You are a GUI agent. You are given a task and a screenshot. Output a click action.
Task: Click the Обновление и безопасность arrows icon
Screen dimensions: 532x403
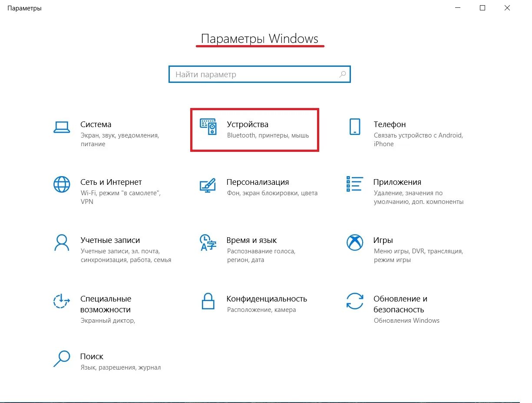pos(354,301)
